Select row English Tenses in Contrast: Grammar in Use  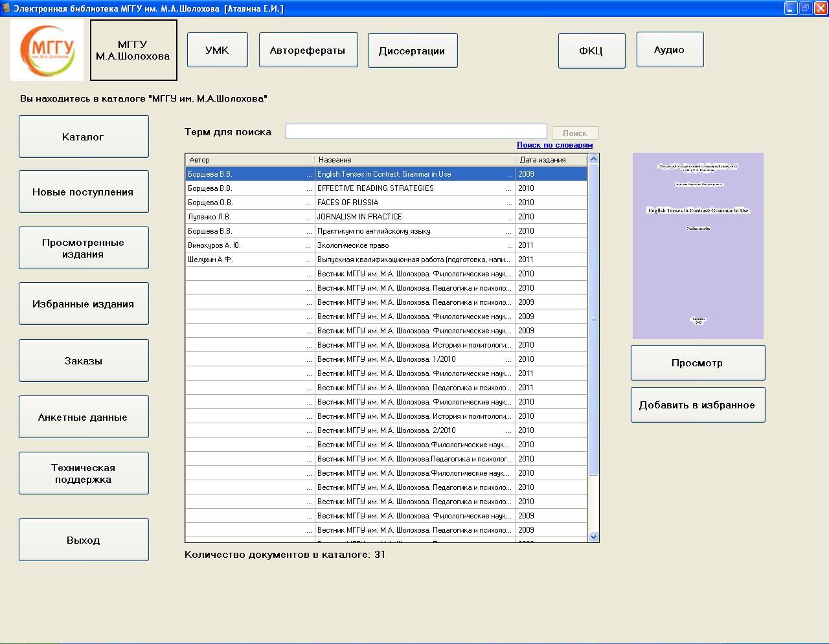387,174
